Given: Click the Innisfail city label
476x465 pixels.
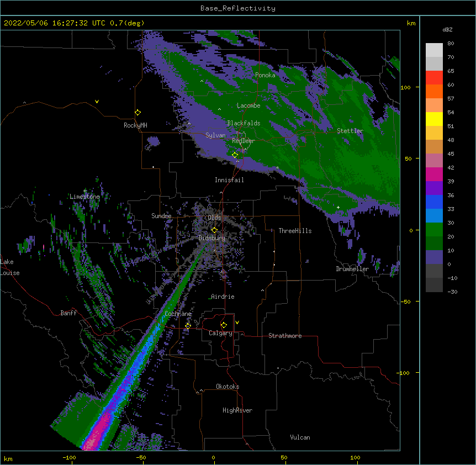Looking at the screenshot, I should pos(229,180).
